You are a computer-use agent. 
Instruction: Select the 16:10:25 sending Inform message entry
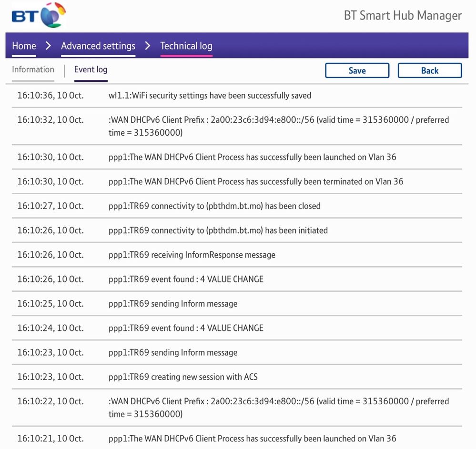tap(172, 304)
